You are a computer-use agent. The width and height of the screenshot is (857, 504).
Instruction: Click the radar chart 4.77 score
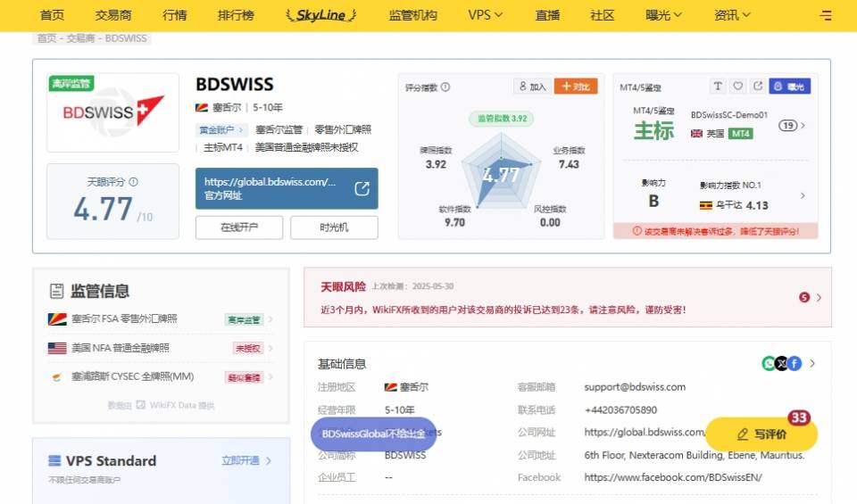(501, 175)
